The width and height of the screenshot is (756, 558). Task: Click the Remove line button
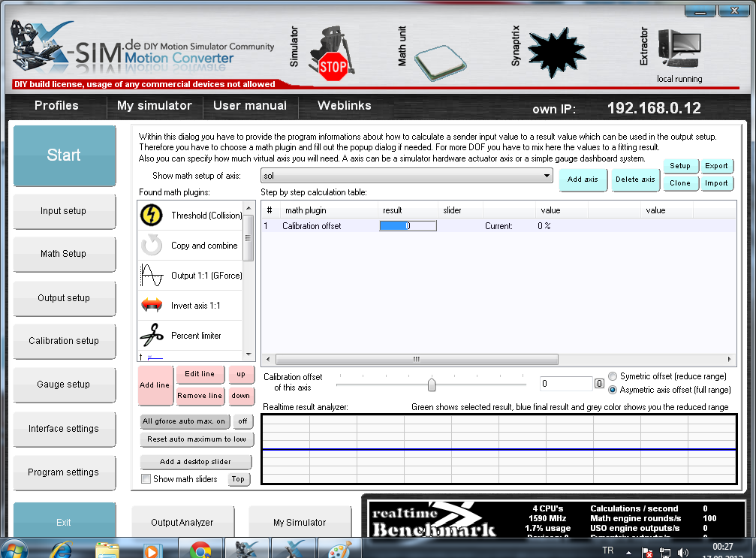pos(200,396)
